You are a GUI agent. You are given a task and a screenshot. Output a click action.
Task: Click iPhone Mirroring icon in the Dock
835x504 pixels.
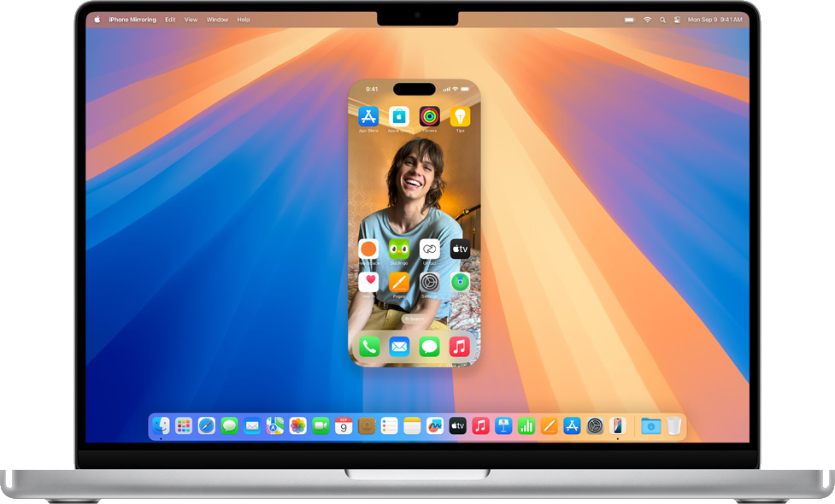[617, 425]
